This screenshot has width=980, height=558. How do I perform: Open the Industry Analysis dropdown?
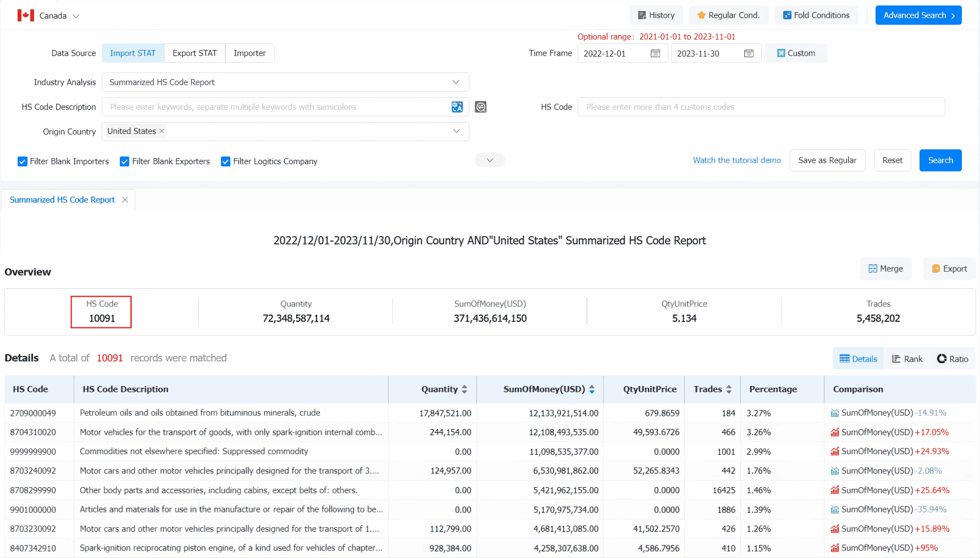pos(286,82)
